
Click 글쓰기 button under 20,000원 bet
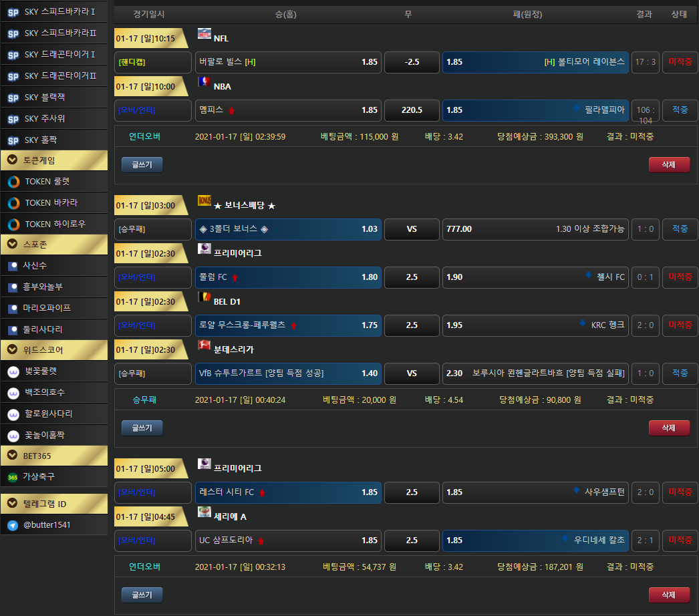pos(142,428)
